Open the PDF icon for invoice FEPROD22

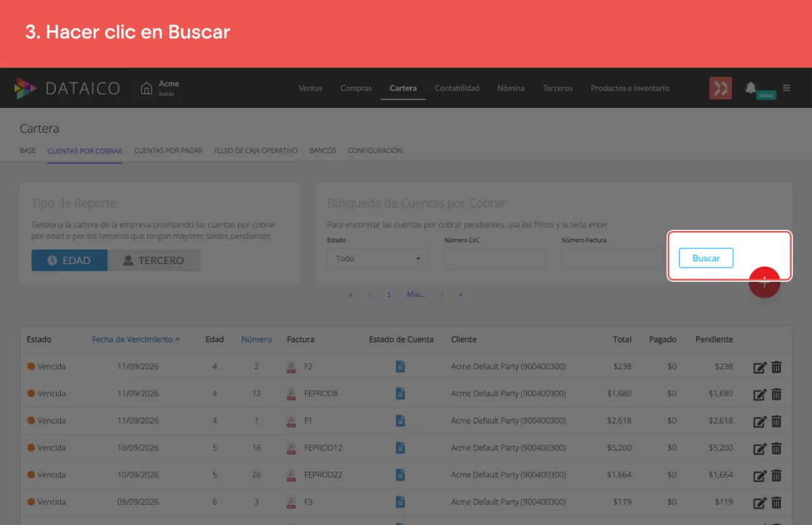[291, 475]
